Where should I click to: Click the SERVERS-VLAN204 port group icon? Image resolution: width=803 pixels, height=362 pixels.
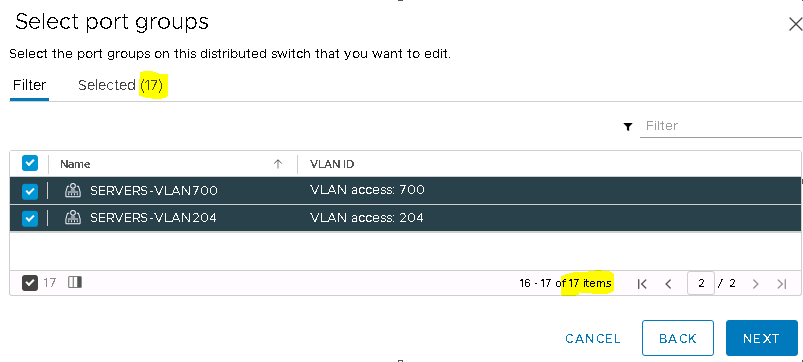[x=73, y=218]
